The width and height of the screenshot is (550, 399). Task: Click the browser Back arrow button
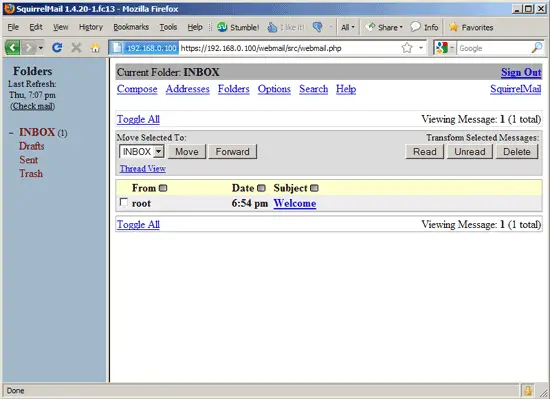point(12,47)
